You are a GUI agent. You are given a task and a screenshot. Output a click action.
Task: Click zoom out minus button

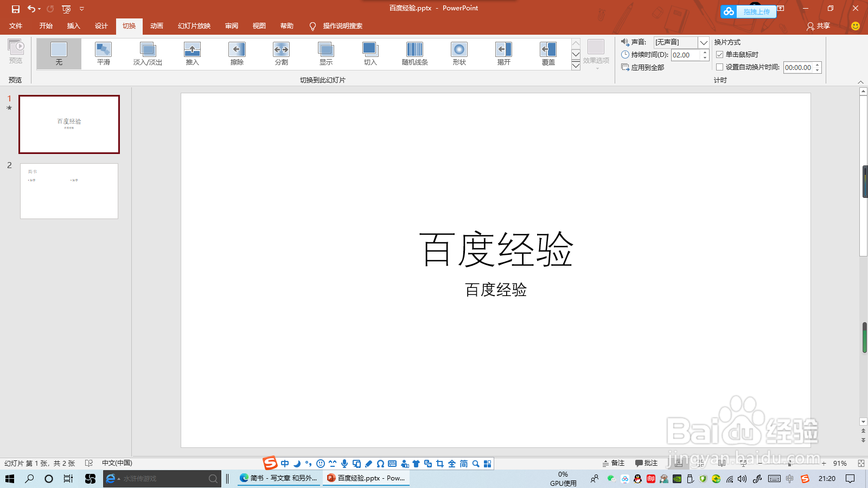pyautogui.click(x=760, y=464)
